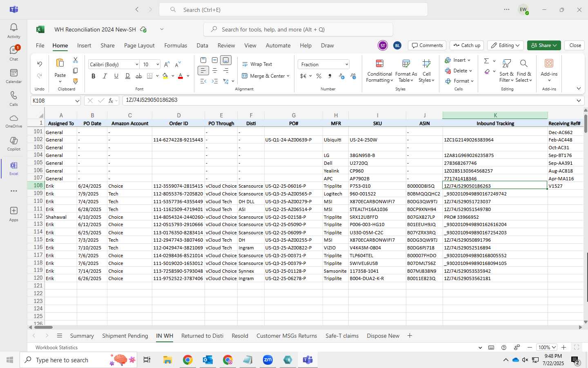The width and height of the screenshot is (588, 368).
Task: Add a new sheet with plus button
Action: pos(410,336)
